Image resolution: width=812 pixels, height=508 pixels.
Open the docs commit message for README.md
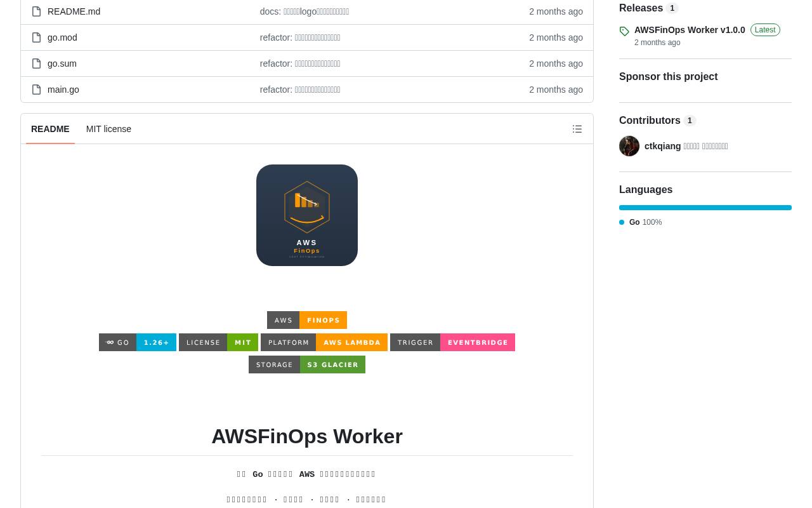pos(304,11)
